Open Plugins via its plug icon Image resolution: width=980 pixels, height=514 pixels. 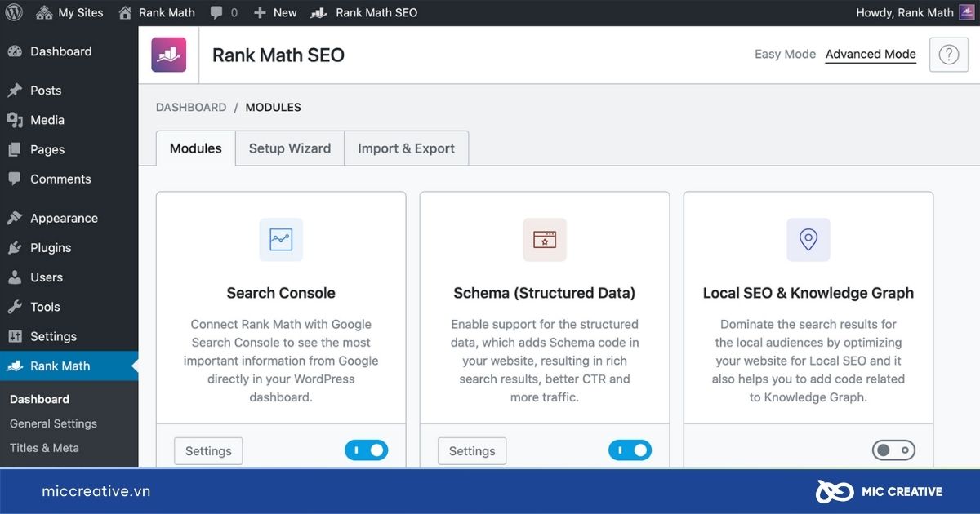click(15, 247)
